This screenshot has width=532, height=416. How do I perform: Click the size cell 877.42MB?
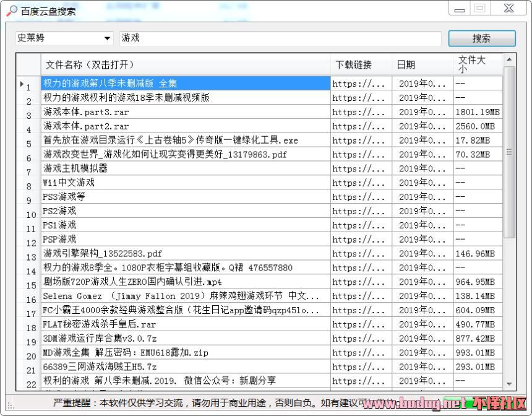pos(478,338)
